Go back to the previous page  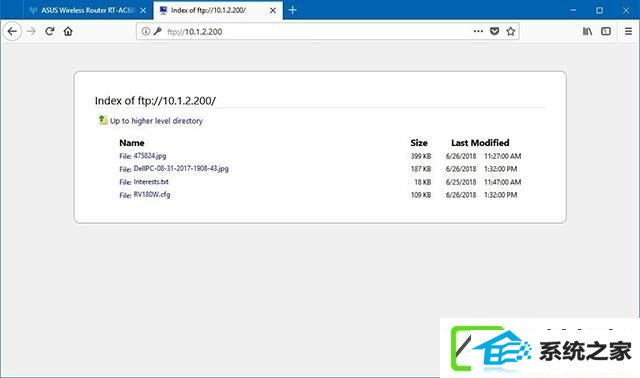[x=12, y=31]
